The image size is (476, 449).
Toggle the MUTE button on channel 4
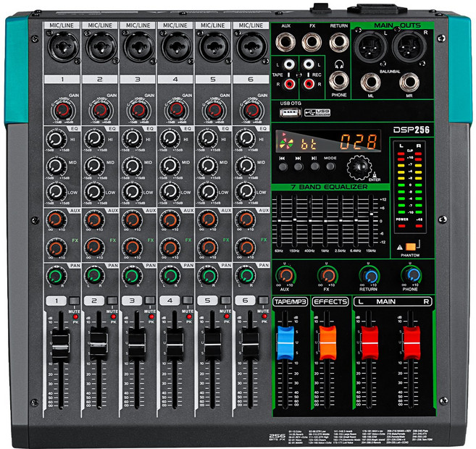pos(185,300)
